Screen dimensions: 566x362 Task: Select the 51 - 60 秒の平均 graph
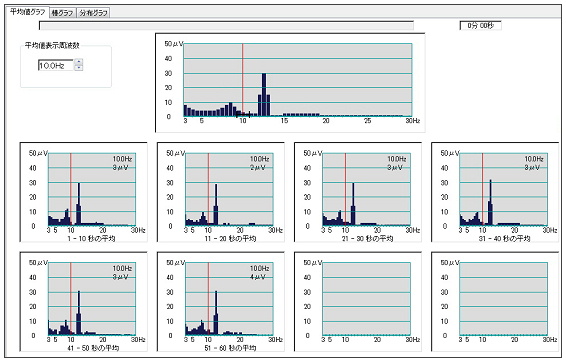[x=221, y=302]
